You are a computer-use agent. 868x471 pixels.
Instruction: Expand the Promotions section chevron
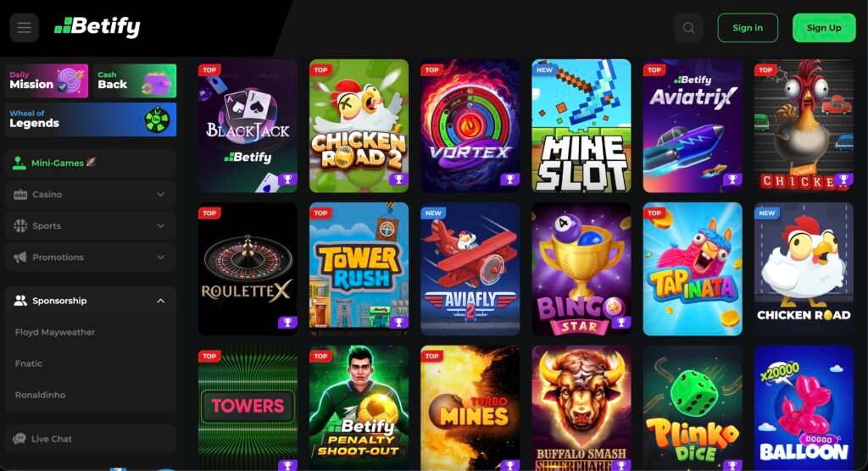(x=160, y=258)
